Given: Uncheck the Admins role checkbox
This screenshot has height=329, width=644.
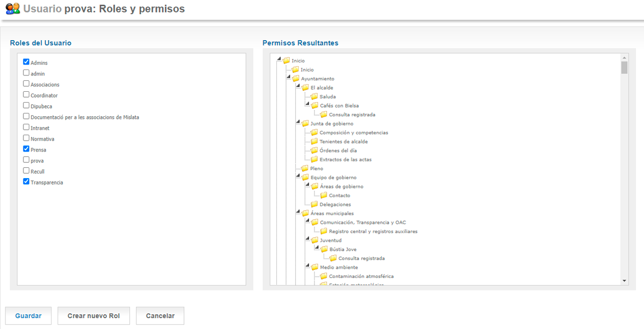Looking at the screenshot, I should 26,62.
